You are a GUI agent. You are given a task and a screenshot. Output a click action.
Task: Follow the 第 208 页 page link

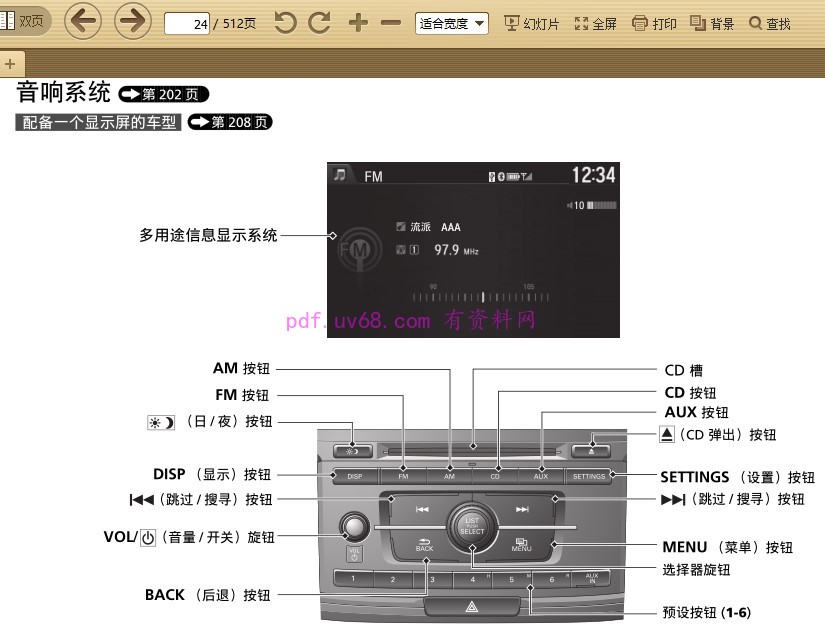(229, 122)
